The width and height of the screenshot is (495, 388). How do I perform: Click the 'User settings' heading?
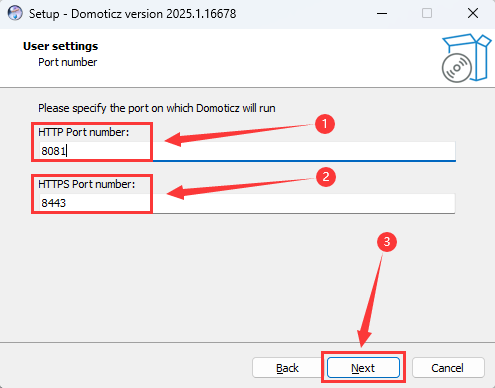60,46
